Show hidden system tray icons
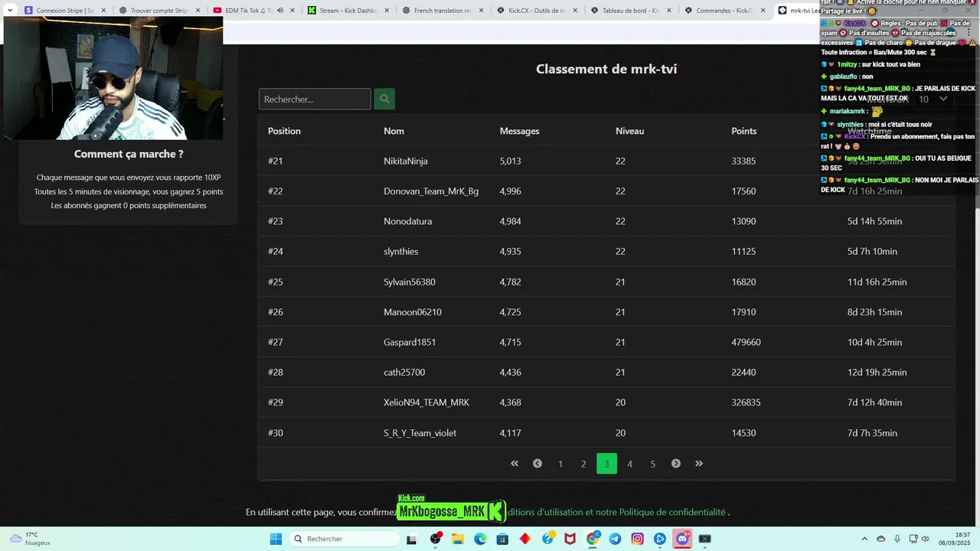 coord(864,539)
